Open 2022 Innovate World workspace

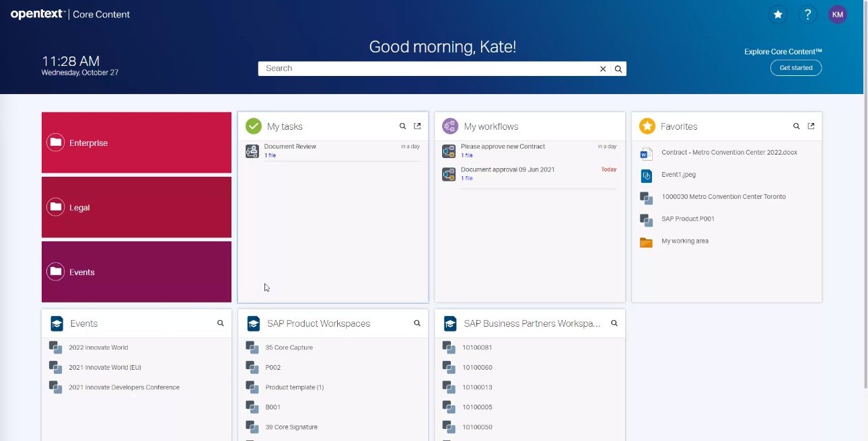click(x=98, y=348)
